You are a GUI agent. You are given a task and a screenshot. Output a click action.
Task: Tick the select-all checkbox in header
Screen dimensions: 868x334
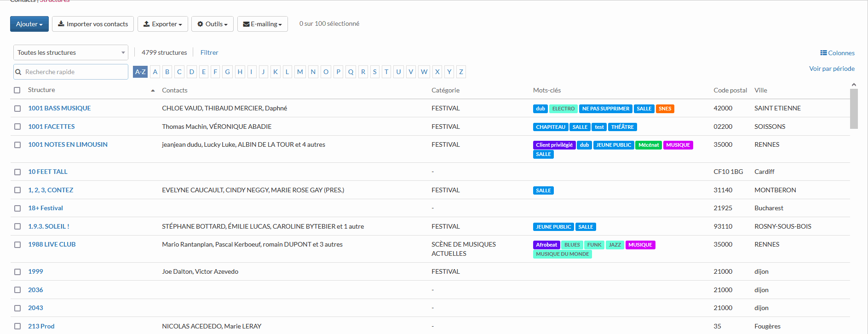(17, 90)
